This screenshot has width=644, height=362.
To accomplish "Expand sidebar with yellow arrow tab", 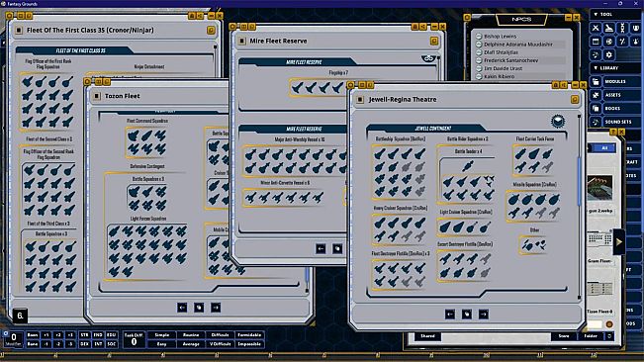I will click(x=618, y=242).
